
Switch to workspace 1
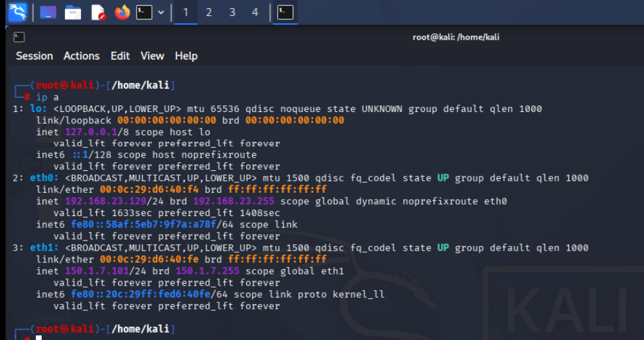point(186,13)
